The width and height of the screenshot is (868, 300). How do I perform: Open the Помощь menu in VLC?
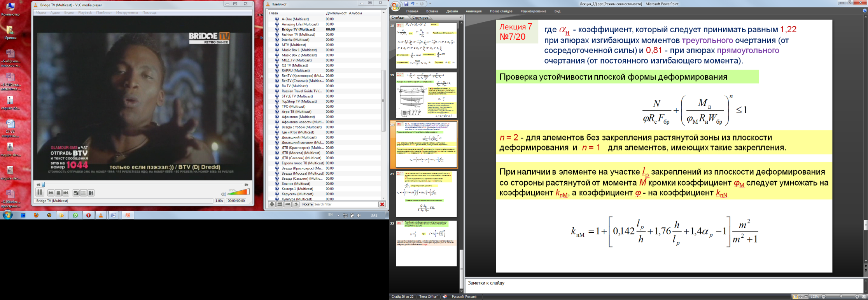(x=149, y=13)
